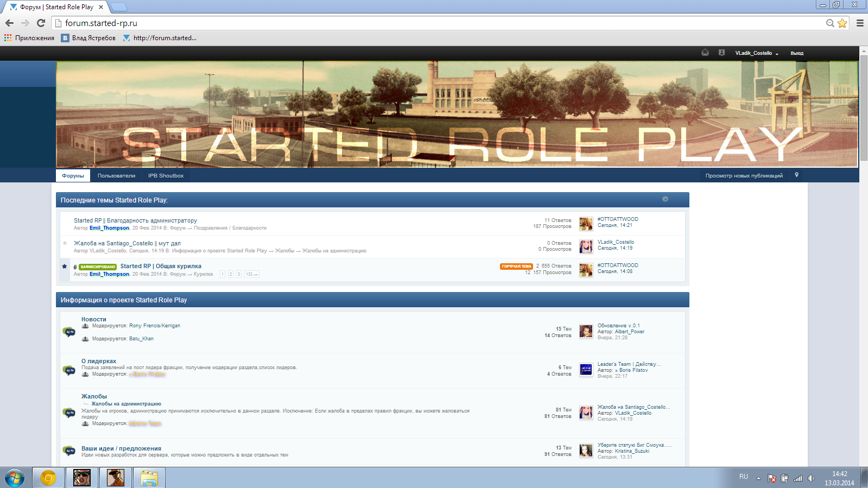Viewport: 868px width, 488px height.
Task: Switch to the Форумы tab
Action: [73, 176]
